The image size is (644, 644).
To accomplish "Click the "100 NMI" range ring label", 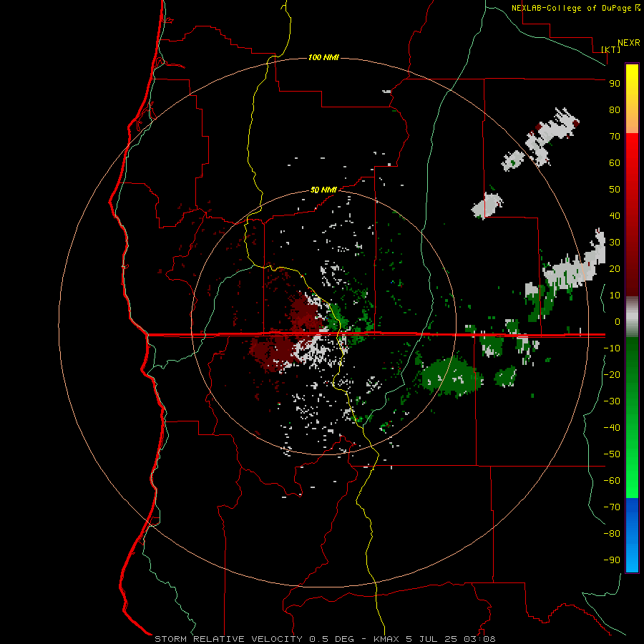I will [x=323, y=57].
